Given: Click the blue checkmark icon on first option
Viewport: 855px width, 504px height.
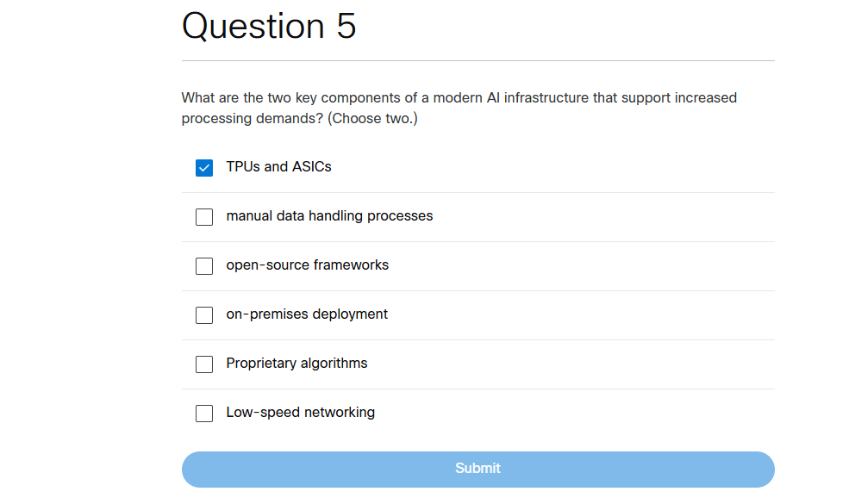Looking at the screenshot, I should [203, 167].
